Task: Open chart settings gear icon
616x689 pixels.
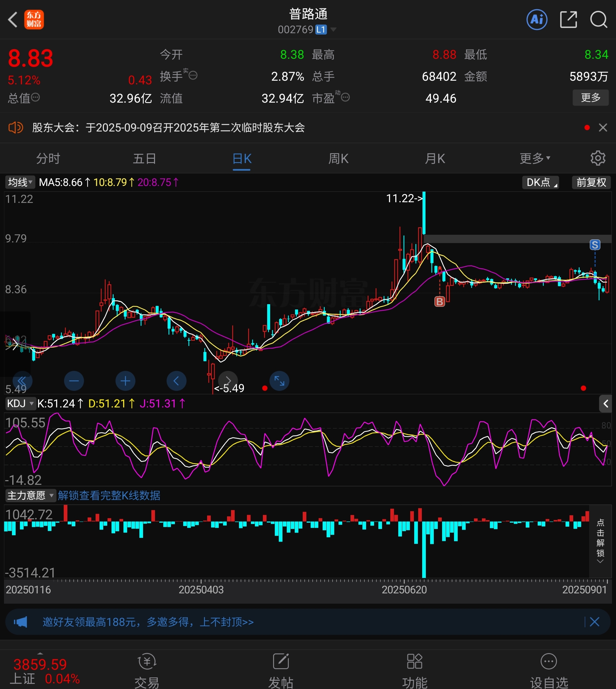Action: tap(598, 158)
